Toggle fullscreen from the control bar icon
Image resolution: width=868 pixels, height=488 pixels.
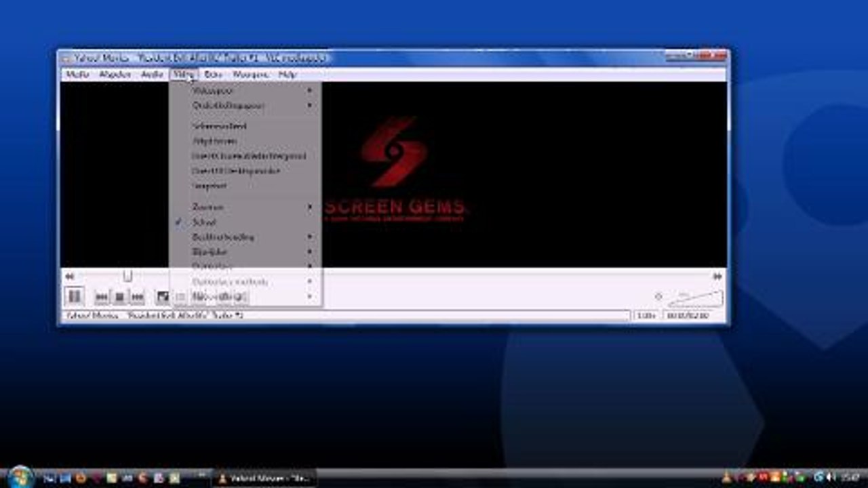(163, 297)
